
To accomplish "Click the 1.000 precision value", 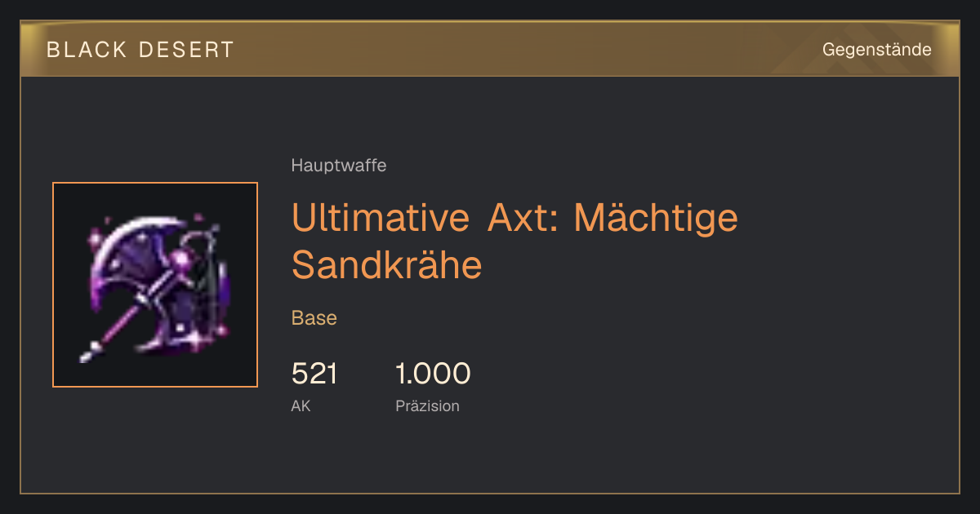I will pyautogui.click(x=433, y=374).
